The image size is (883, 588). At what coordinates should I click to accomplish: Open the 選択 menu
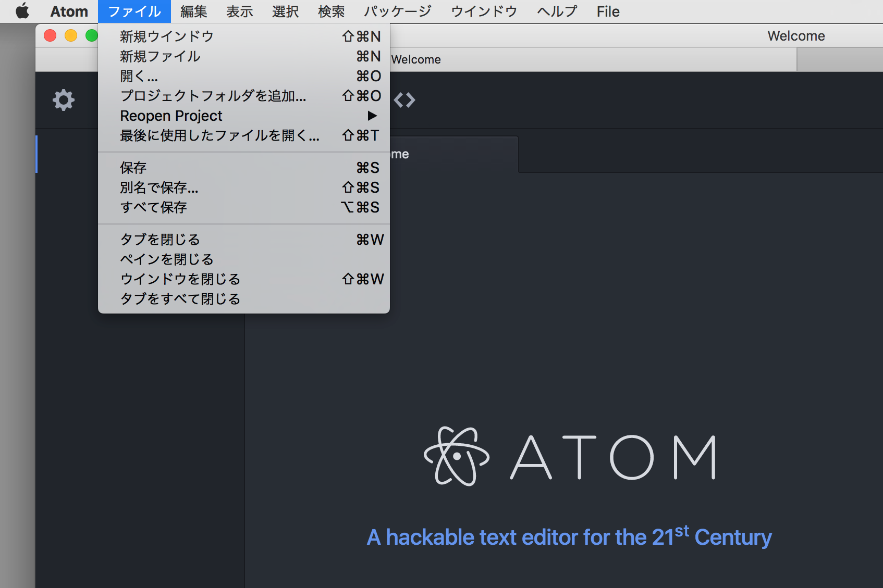tap(286, 11)
